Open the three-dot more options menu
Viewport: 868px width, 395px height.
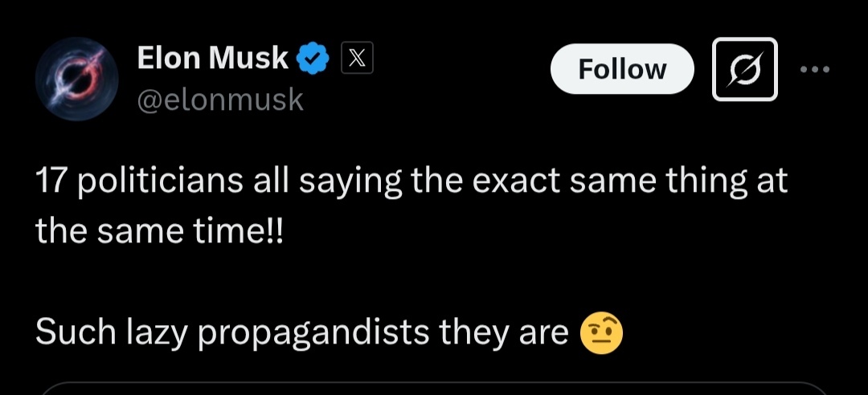pos(815,69)
